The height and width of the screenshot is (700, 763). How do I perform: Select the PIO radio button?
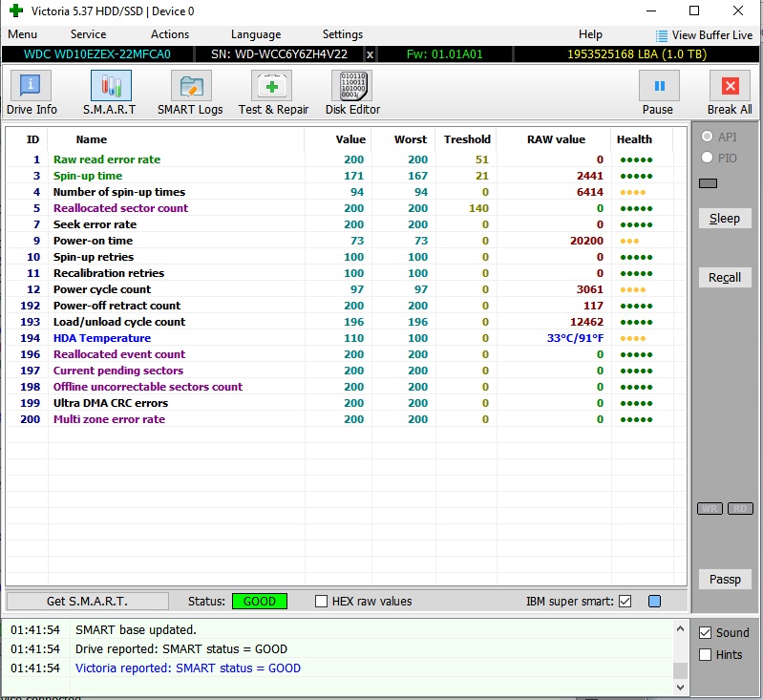pyautogui.click(x=707, y=158)
